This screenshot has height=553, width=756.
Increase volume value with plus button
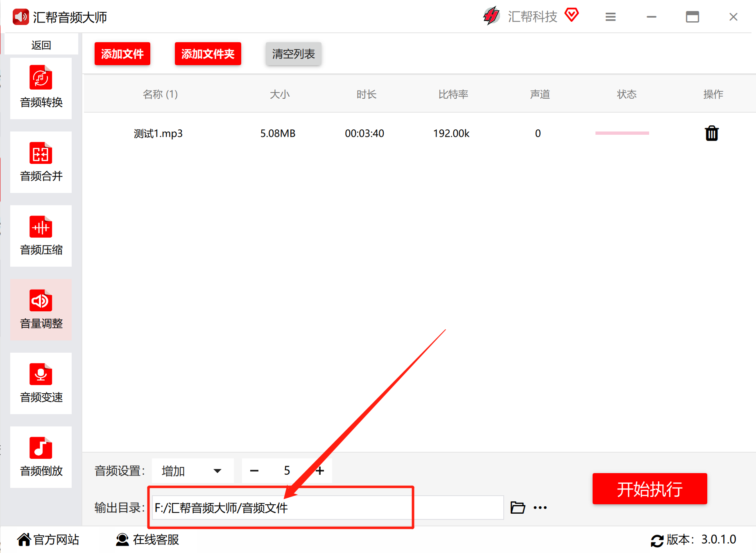pos(320,471)
